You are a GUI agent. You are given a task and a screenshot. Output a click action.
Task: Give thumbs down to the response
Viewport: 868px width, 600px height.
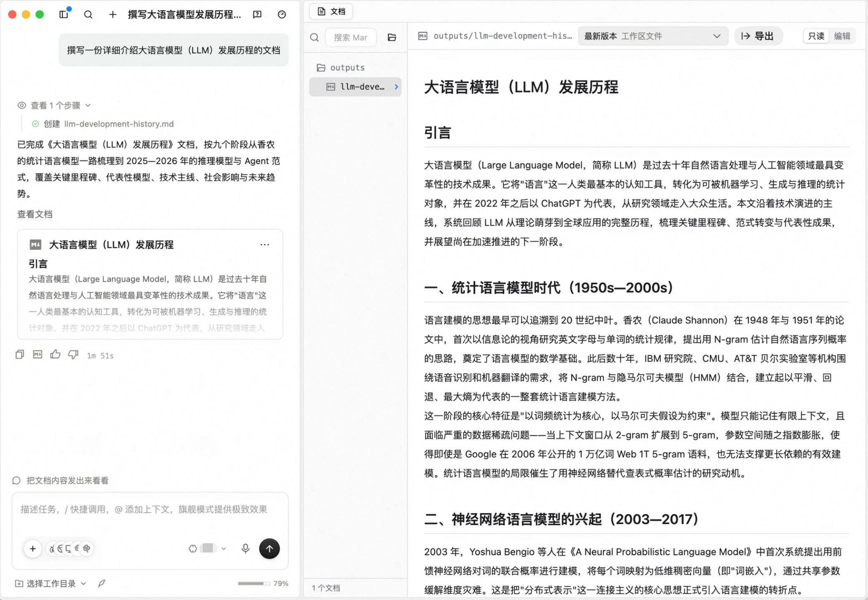tap(73, 355)
